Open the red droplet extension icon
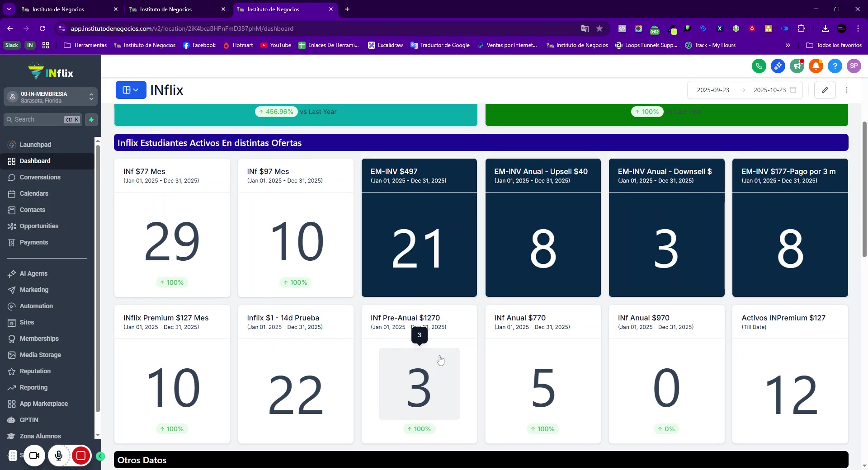The image size is (868, 470). click(x=752, y=28)
